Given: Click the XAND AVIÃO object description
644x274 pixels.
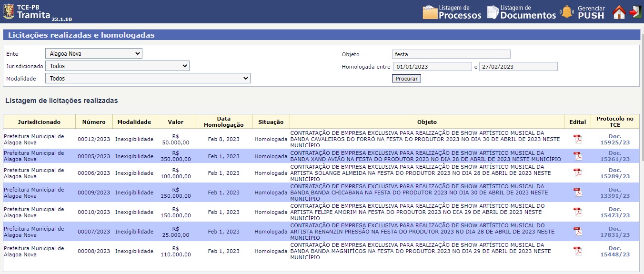Looking at the screenshot, I should point(425,156).
